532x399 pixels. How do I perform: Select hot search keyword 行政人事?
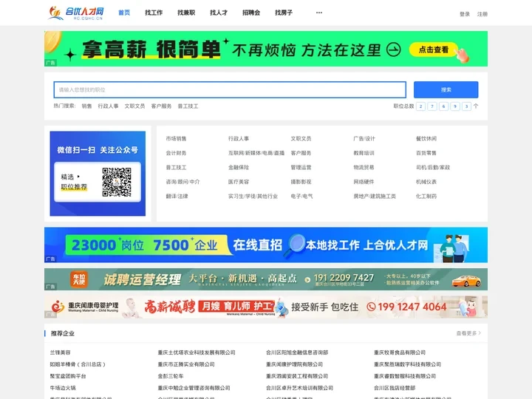click(108, 106)
